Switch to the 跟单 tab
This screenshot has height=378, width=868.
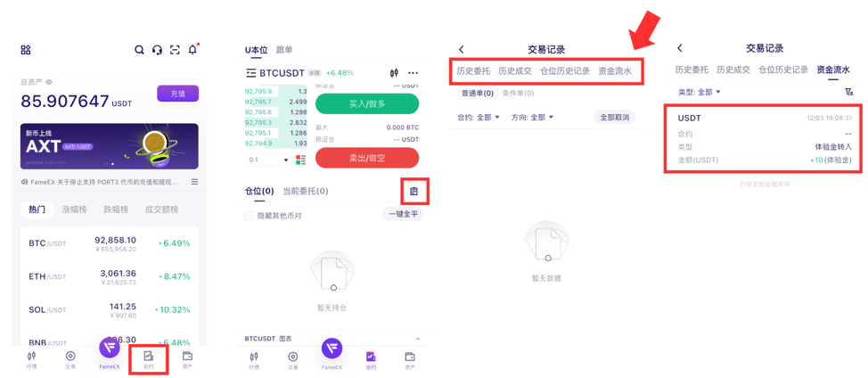click(284, 50)
